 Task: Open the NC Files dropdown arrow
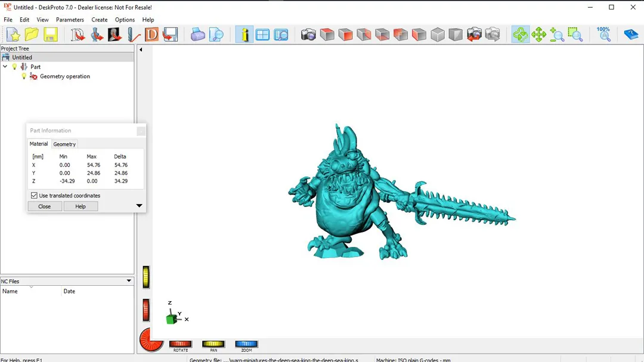[x=129, y=281]
